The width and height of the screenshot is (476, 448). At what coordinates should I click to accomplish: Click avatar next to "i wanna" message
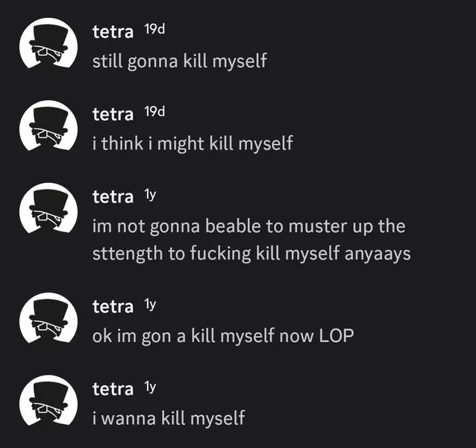(48, 402)
